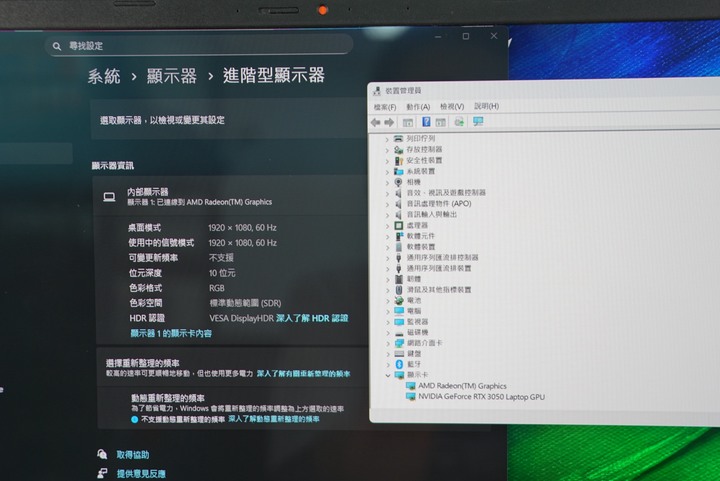Image resolution: width=720 pixels, height=481 pixels.
Task: Click the 可變更新頻率 value 不支援
Action: tap(221, 258)
